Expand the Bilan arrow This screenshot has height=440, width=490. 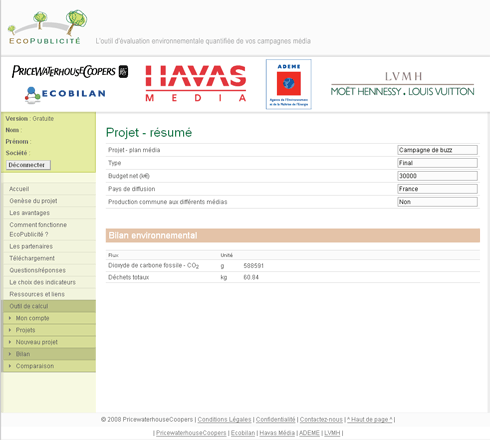coord(10,354)
